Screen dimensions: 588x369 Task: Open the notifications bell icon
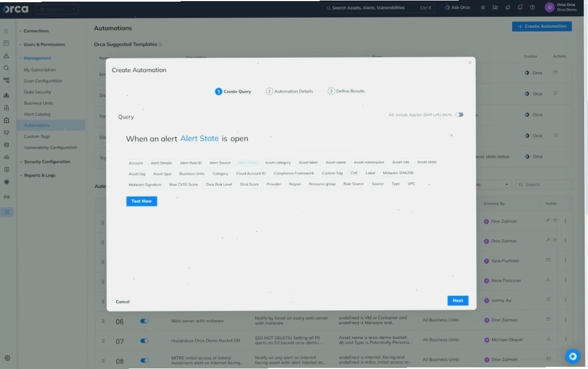point(520,8)
